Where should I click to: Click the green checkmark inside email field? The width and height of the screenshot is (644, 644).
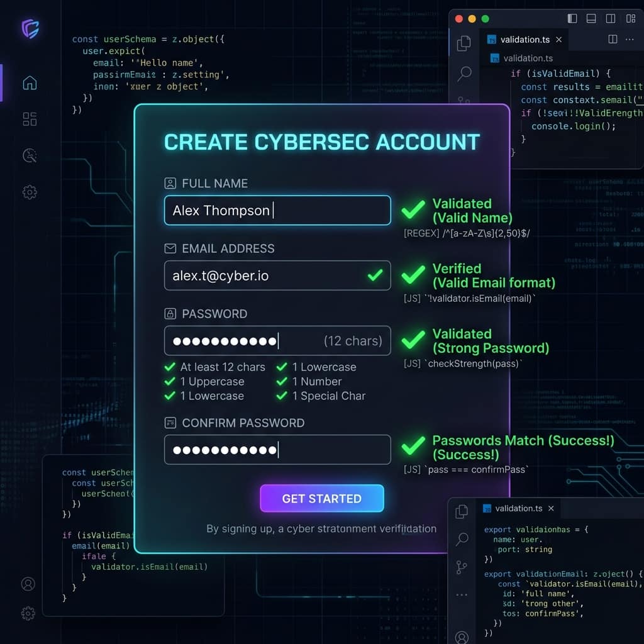tap(375, 275)
